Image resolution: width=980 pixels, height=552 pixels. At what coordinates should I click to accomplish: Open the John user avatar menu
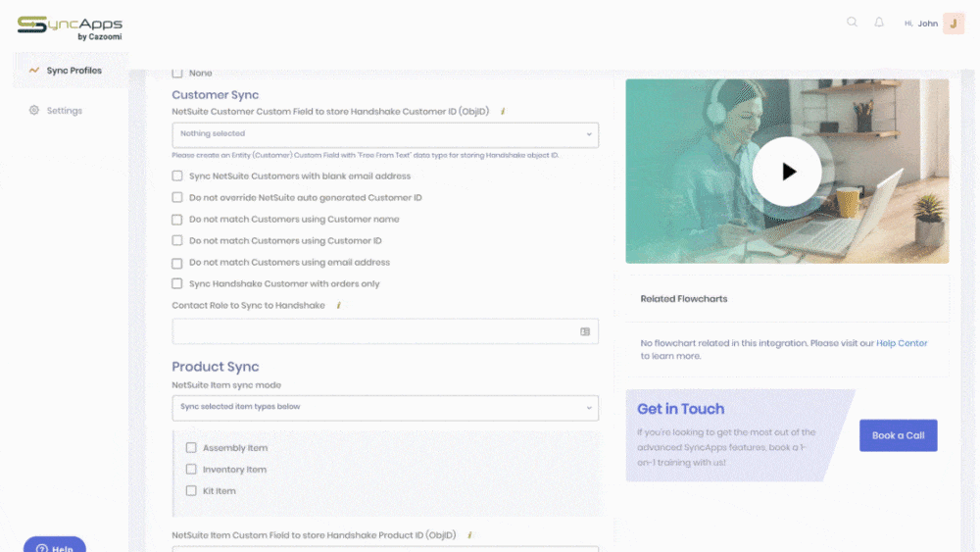[954, 24]
